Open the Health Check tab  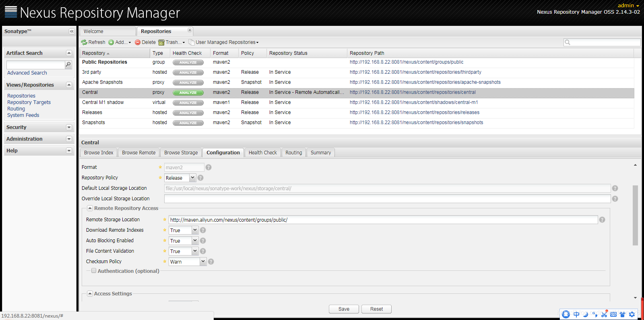[263, 153]
